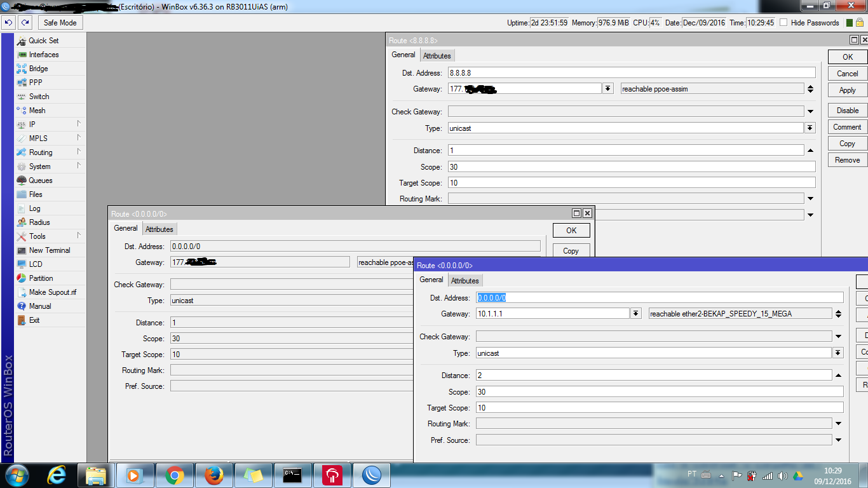Collapse Distance field in Route <8.8.8.8> window

pyautogui.click(x=810, y=151)
